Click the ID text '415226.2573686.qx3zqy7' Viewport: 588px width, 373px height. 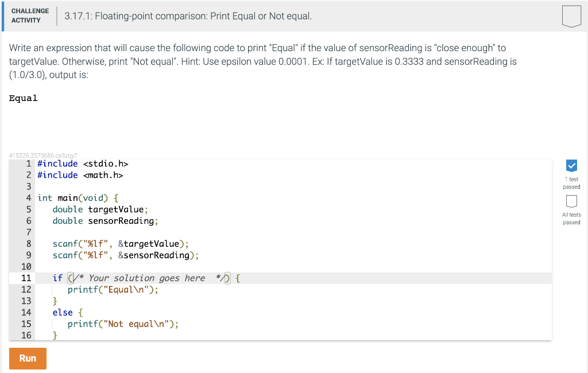click(43, 155)
